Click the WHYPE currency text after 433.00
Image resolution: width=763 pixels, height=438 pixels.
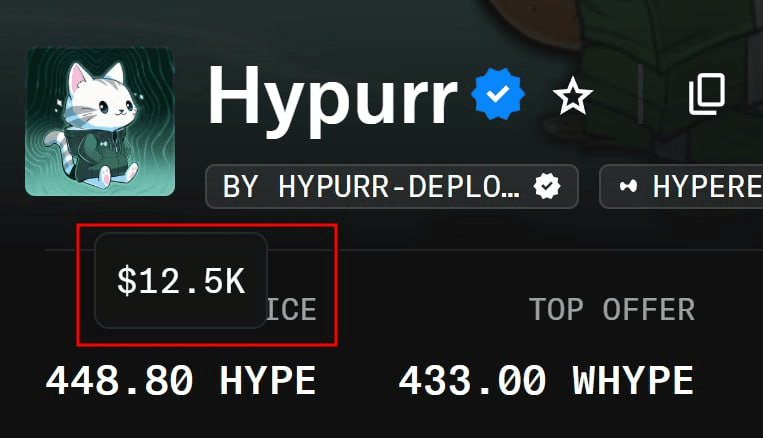pyautogui.click(x=634, y=381)
